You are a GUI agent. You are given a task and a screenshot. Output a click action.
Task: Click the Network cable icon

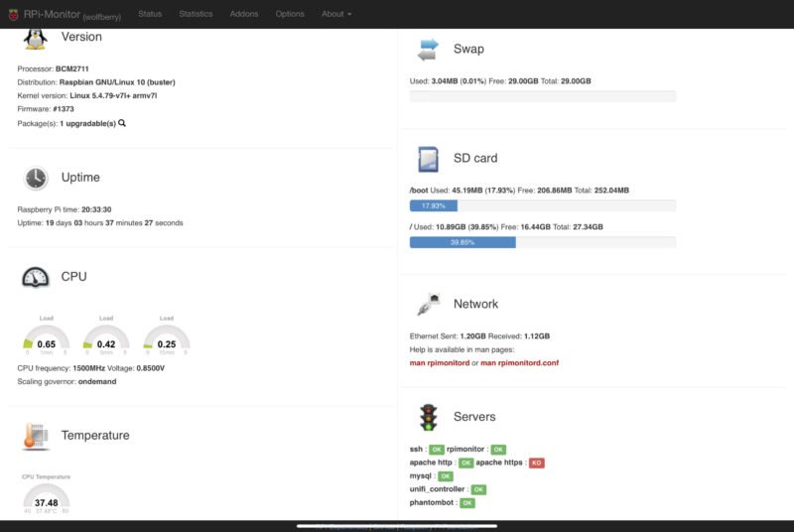tap(429, 305)
